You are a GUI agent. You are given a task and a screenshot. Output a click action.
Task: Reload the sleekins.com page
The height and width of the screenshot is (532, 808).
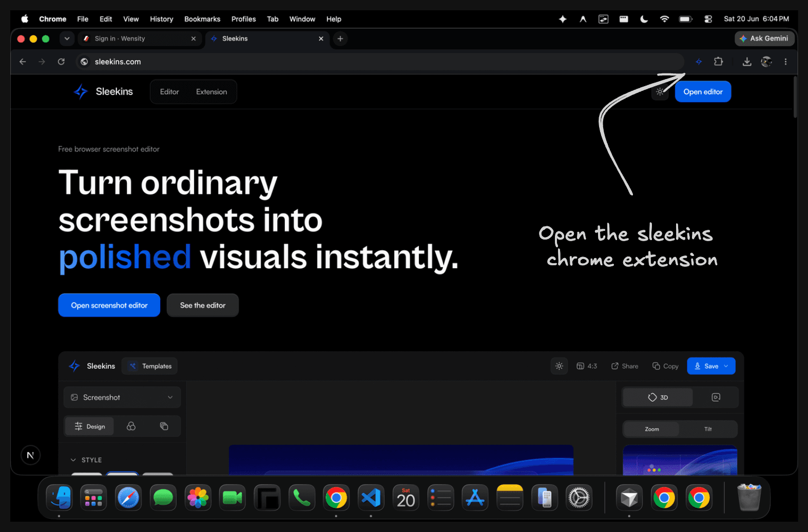point(61,62)
